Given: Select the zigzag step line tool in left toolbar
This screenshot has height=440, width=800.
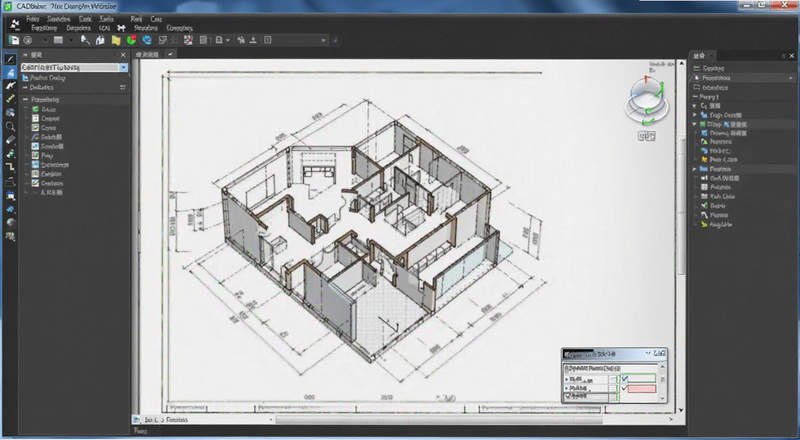Looking at the screenshot, I should tap(10, 167).
